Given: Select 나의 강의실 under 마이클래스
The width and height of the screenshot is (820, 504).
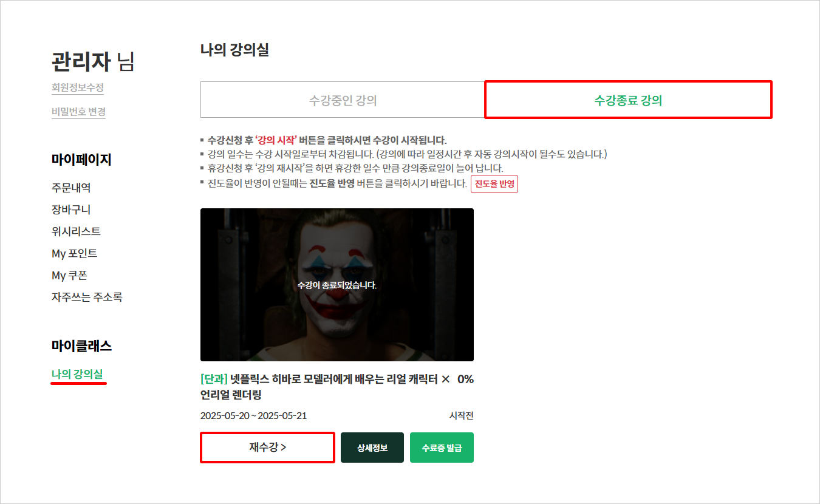Looking at the screenshot, I should pyautogui.click(x=77, y=374).
